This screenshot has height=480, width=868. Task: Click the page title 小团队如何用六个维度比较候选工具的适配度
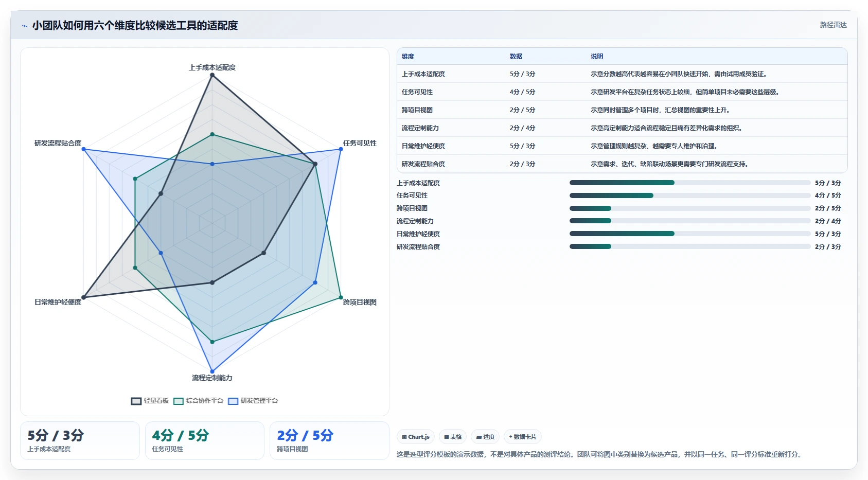point(135,25)
